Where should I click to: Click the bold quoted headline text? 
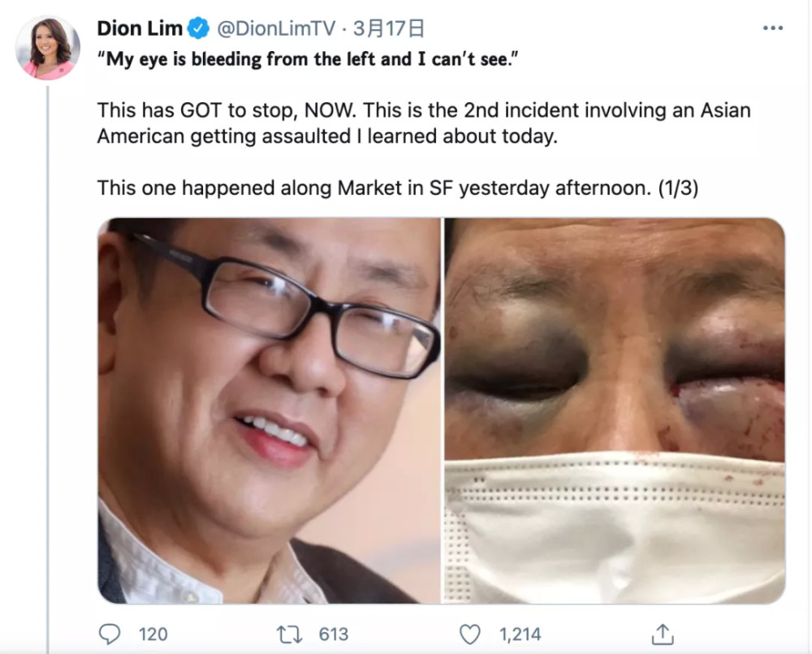[308, 59]
